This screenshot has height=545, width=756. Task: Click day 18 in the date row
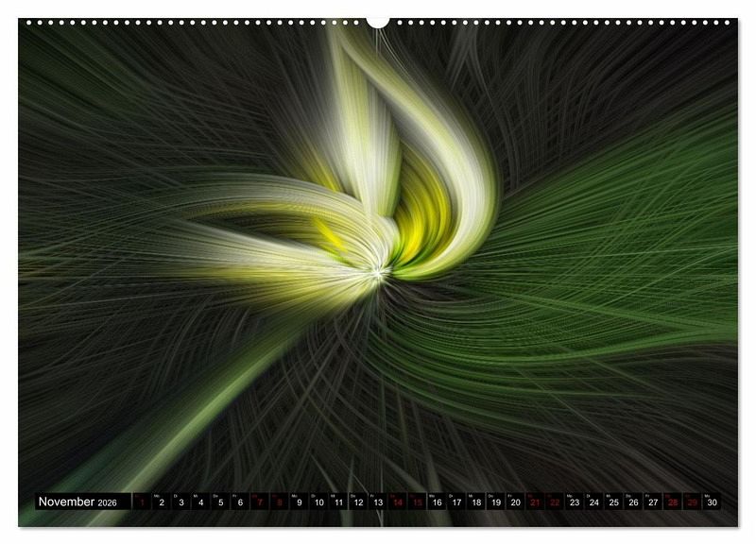[476, 502]
